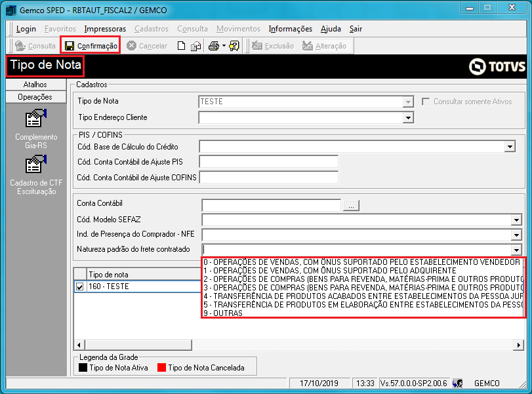Open the Cadastros menu
This screenshot has height=394, width=532.
[152, 29]
